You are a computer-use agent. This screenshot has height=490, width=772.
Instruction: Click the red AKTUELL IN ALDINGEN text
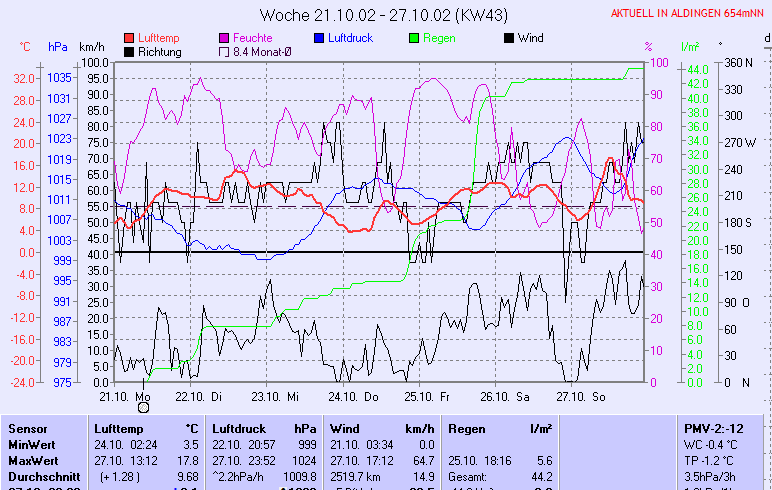click(x=688, y=13)
